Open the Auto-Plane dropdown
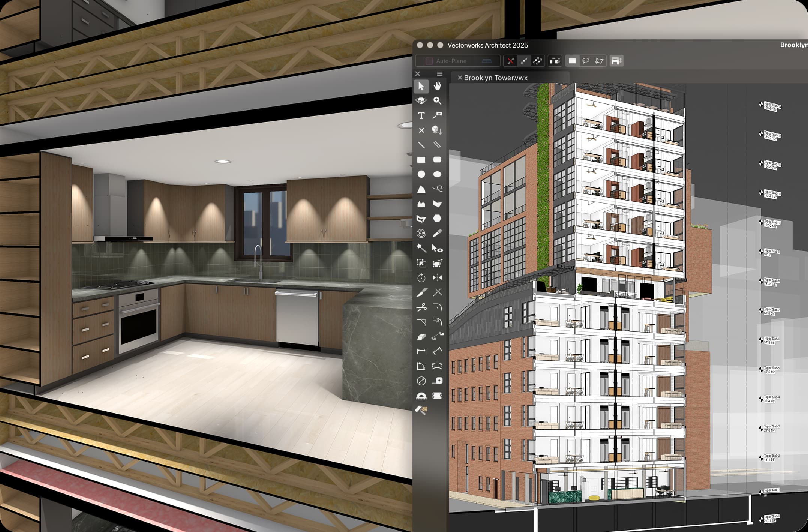This screenshot has width=808, height=532. (457, 61)
